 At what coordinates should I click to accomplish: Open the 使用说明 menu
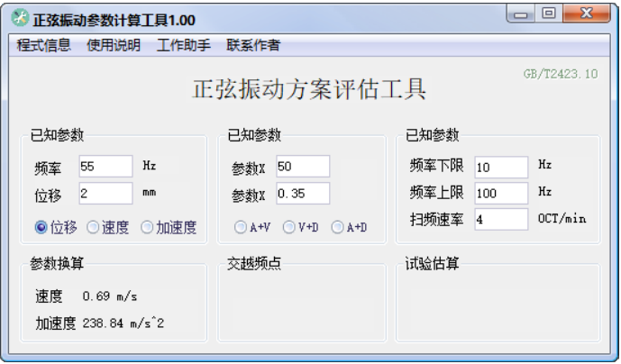(x=114, y=45)
